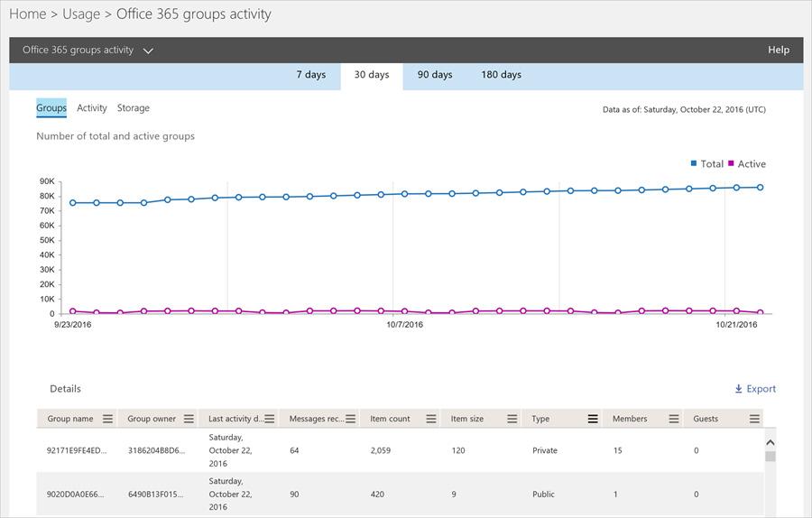The width and height of the screenshot is (812, 518).
Task: Click the members value 15 cell
Action: [x=617, y=450]
